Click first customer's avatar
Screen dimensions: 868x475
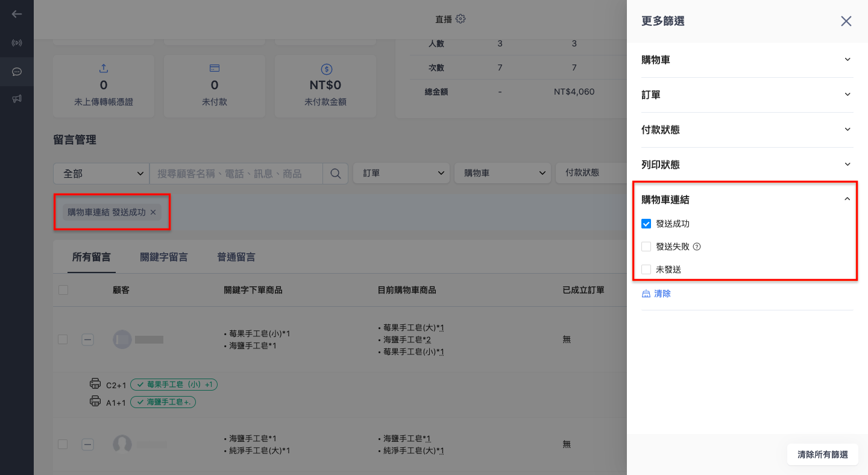(x=122, y=339)
